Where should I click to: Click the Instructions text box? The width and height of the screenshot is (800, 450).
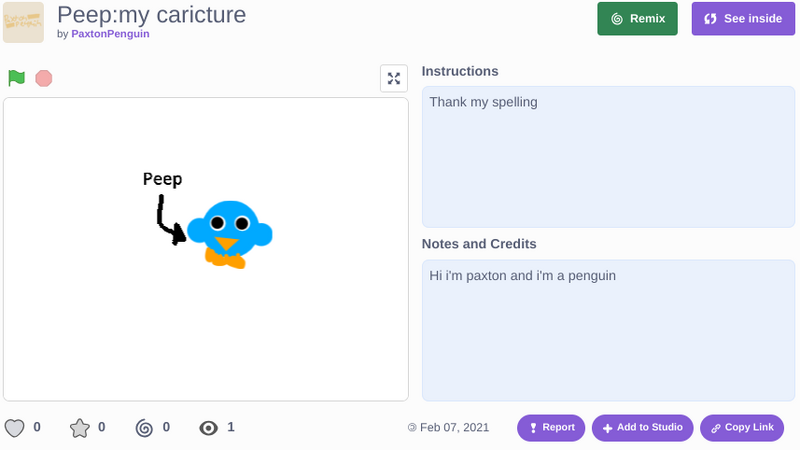coord(608,157)
